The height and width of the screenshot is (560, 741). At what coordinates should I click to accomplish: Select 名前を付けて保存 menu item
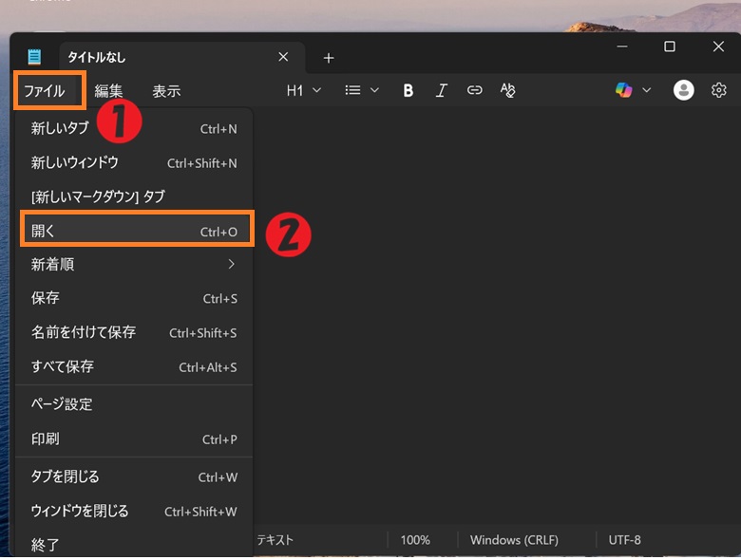point(134,333)
